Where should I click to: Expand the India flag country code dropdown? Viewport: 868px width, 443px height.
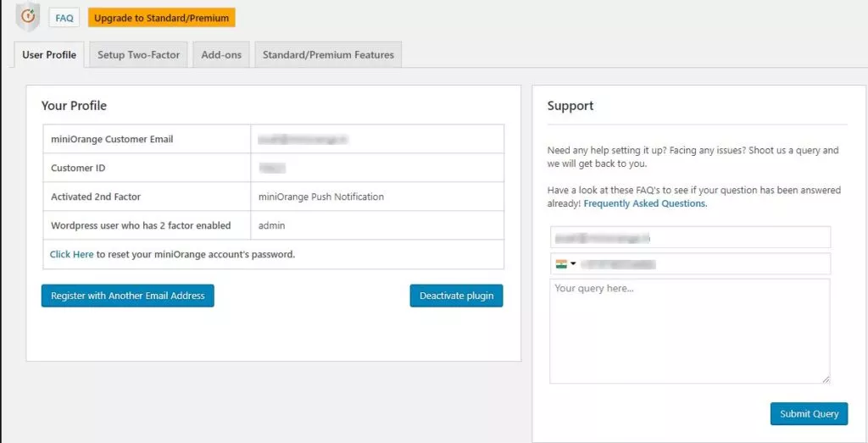click(x=565, y=264)
